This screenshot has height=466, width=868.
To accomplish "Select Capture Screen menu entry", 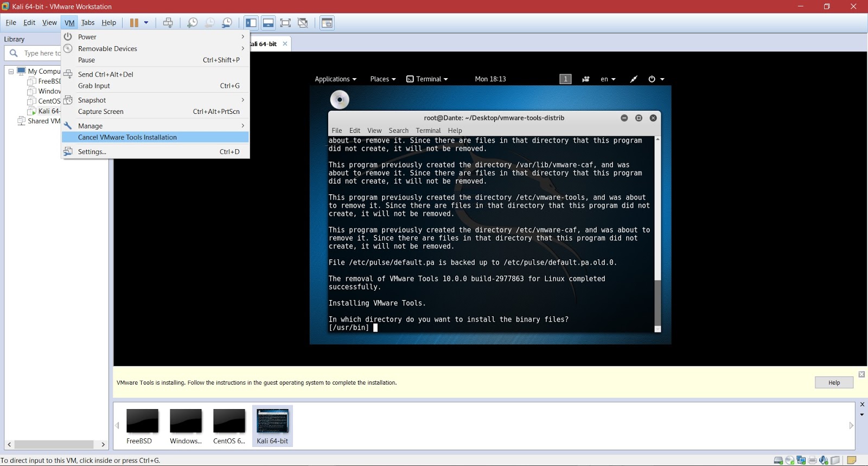I will point(156,112).
